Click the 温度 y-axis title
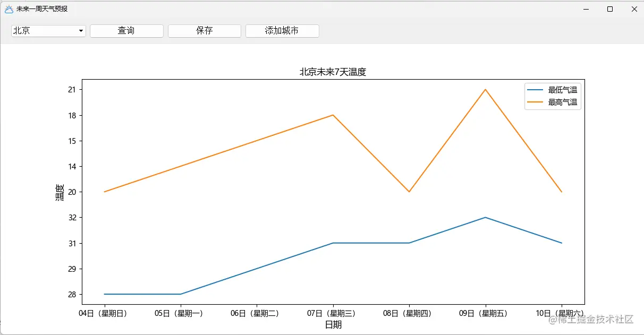This screenshot has width=644, height=335. click(60, 192)
